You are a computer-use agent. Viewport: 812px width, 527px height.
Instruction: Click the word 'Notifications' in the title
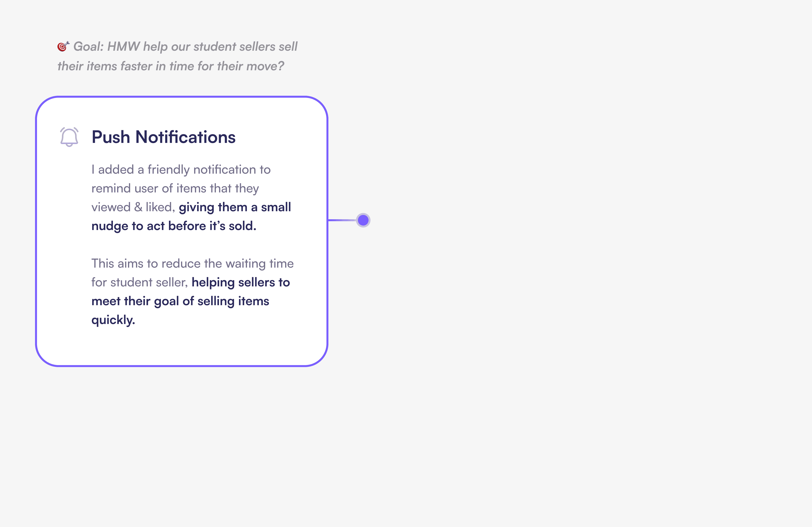point(185,137)
